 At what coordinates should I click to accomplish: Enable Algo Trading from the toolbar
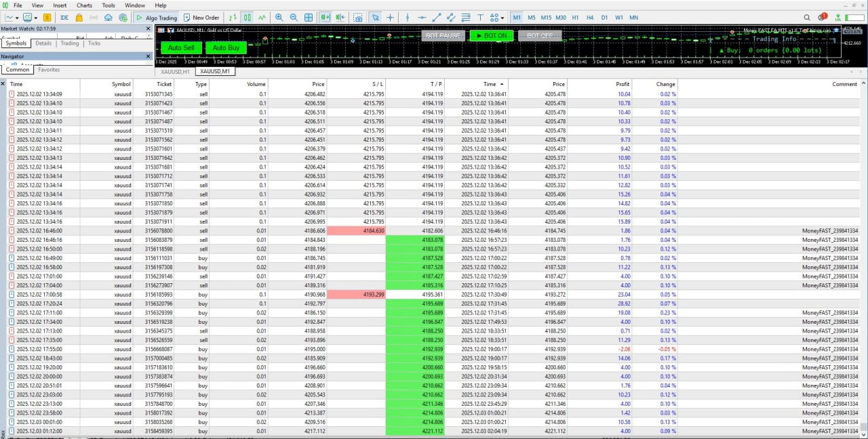click(162, 18)
